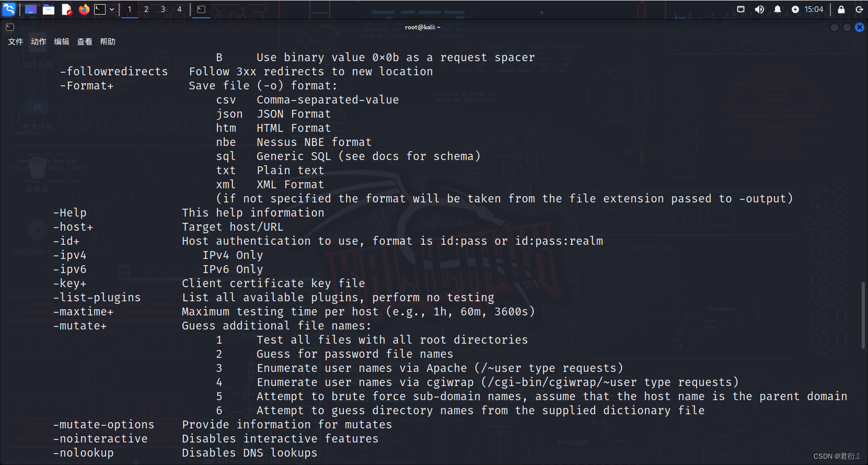Click the terminal vertical scrollbar thumb
This screenshot has height=465, width=868.
pos(863,315)
